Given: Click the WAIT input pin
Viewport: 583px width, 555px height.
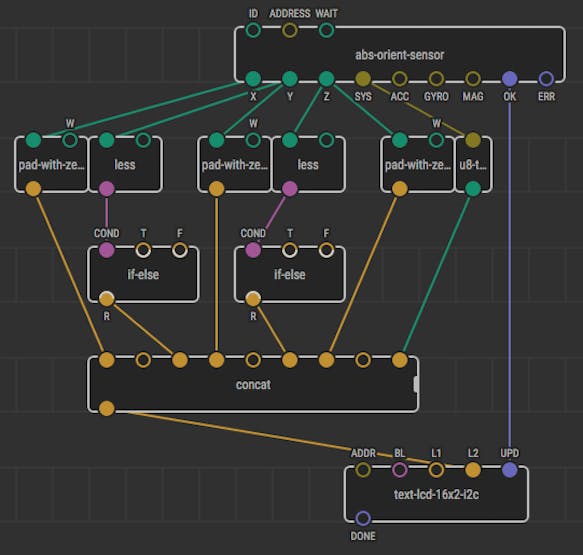Looking at the screenshot, I should coord(326,30).
